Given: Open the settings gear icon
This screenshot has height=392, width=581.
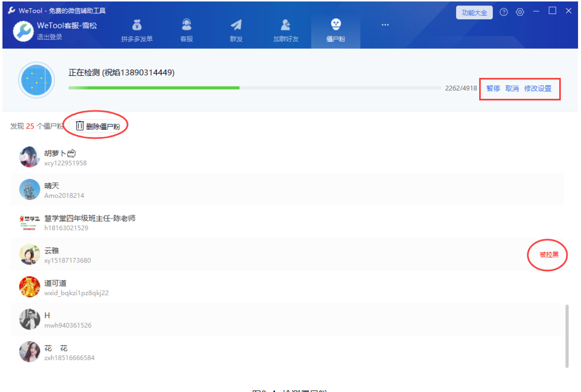Looking at the screenshot, I should pyautogui.click(x=520, y=12).
